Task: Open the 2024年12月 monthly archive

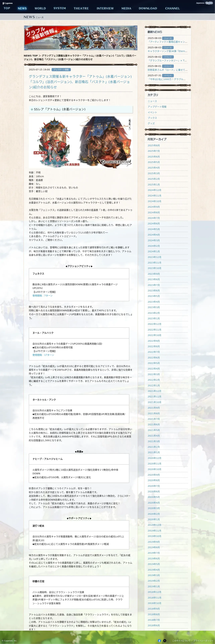Action: coord(154,190)
